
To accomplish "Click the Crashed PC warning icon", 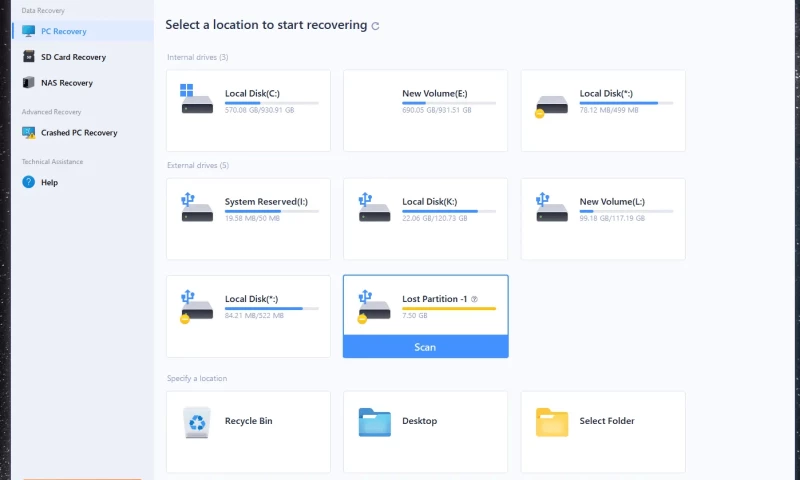I will coord(29,133).
